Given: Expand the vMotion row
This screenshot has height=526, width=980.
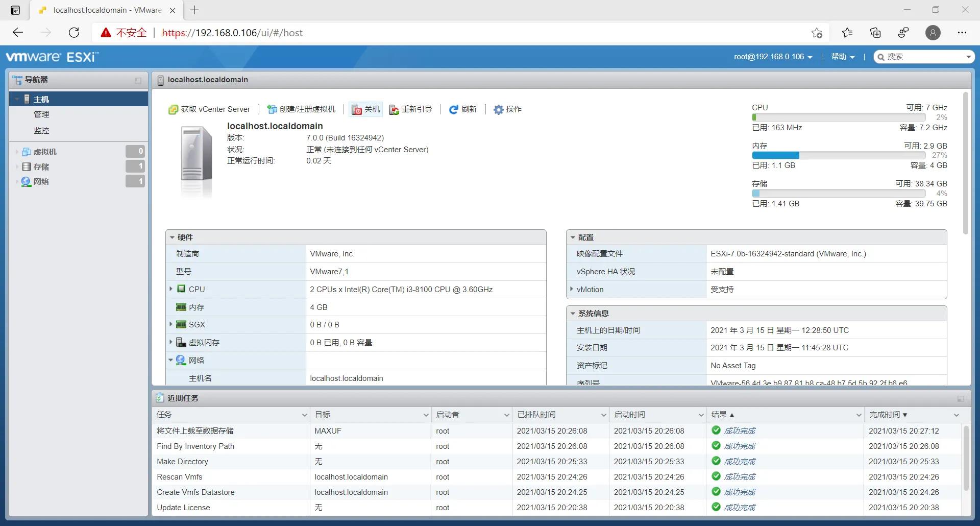Looking at the screenshot, I should pos(572,289).
